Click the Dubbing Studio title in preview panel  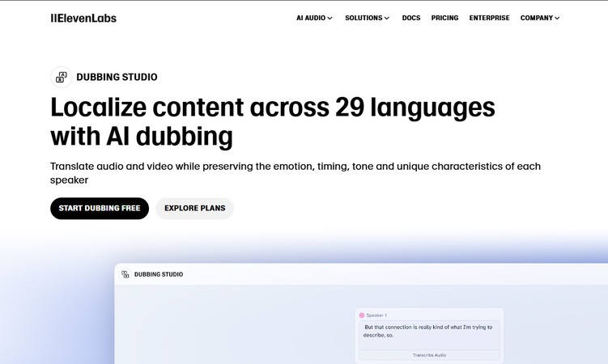pyautogui.click(x=159, y=274)
